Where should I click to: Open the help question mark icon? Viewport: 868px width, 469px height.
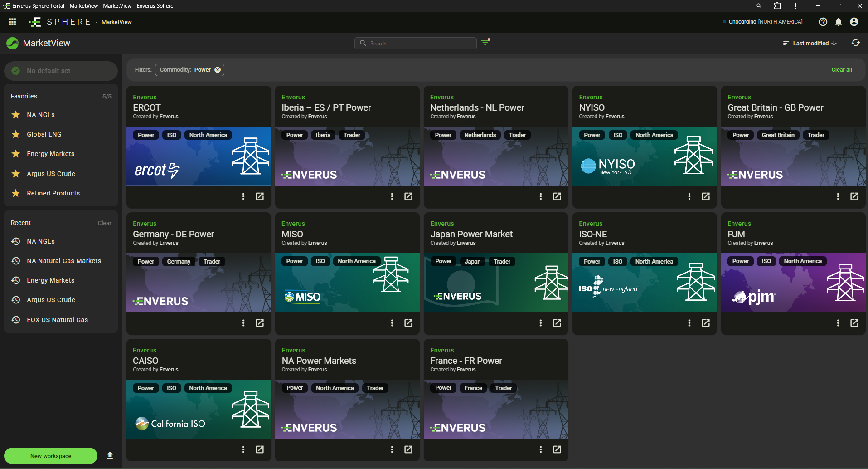(823, 22)
